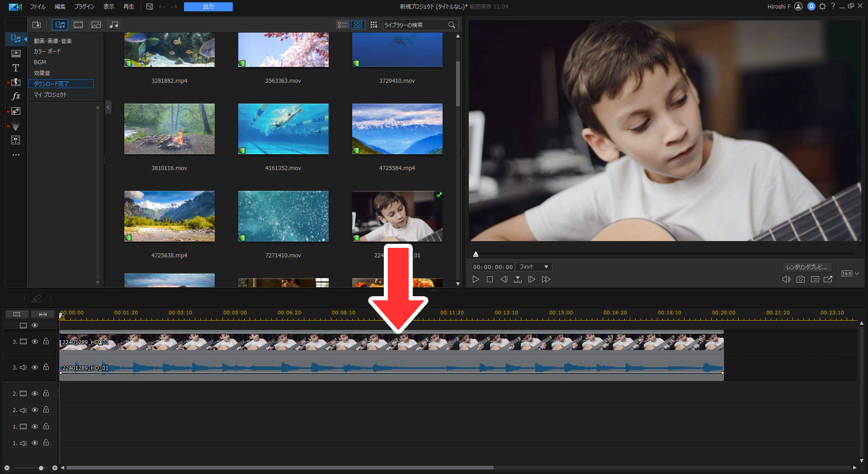Click the 出力 export button
The image size is (868, 474).
pyautogui.click(x=208, y=7)
